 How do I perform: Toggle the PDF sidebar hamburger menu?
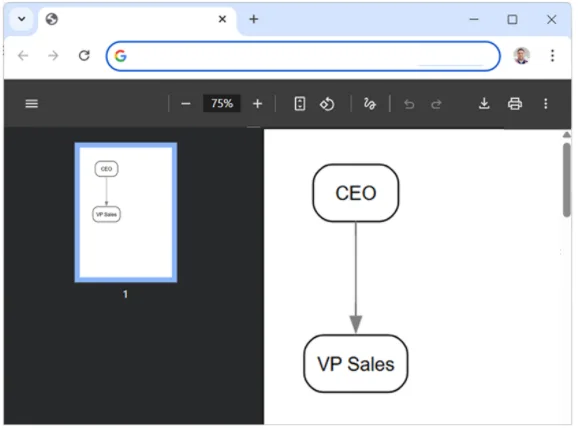point(32,104)
